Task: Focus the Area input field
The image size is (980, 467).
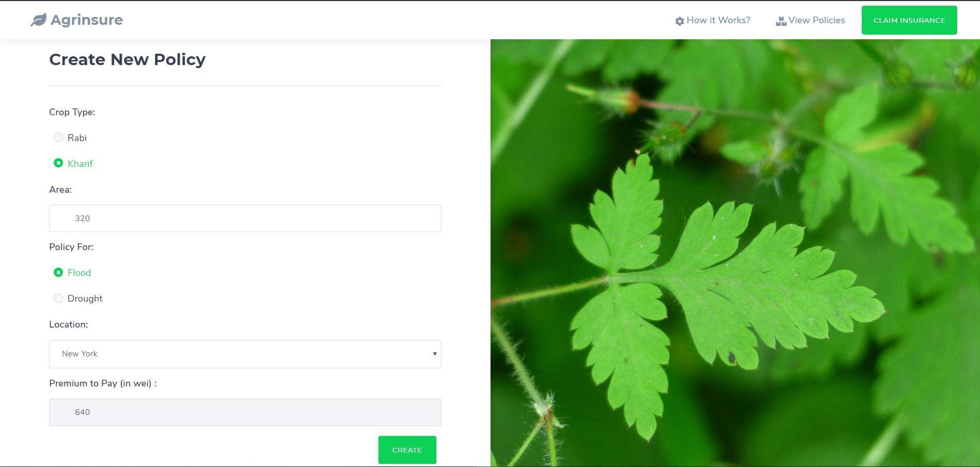Action: [245, 218]
